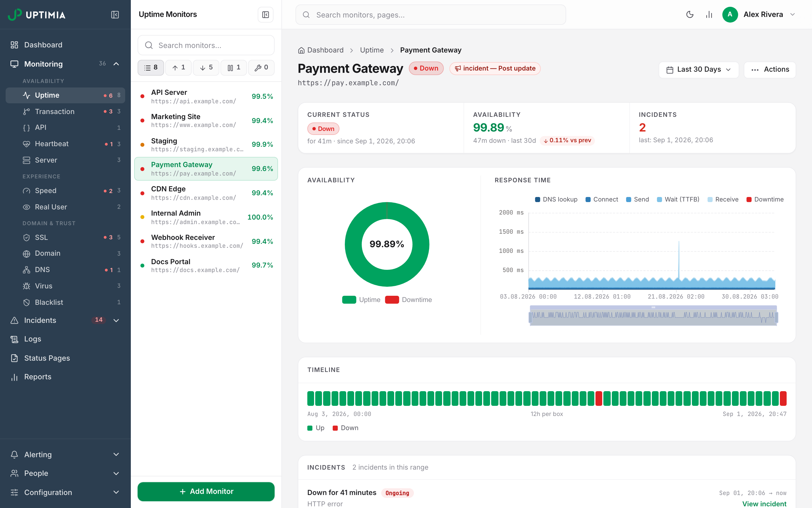This screenshot has height=508, width=812.
Task: Open the Alex Rivera account dropdown
Action: (793, 14)
